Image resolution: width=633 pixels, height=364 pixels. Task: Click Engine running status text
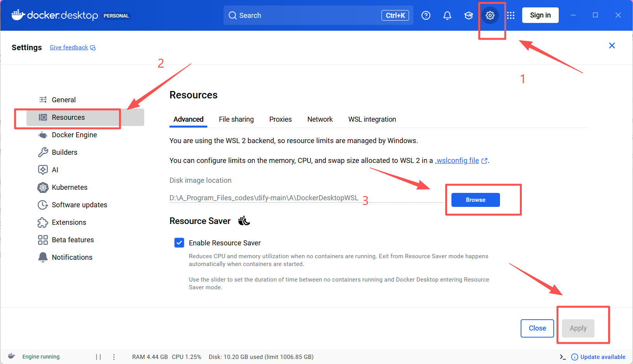click(x=41, y=357)
